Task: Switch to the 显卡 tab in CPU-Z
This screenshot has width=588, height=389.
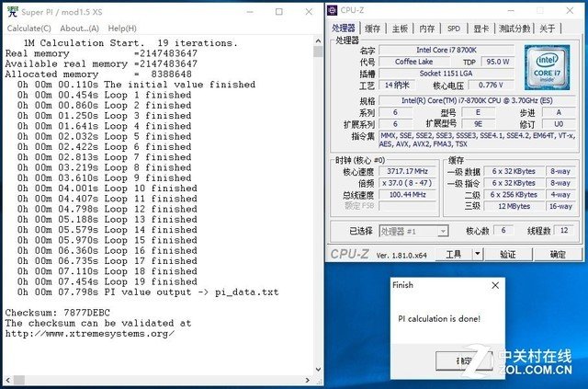Action: [481, 29]
